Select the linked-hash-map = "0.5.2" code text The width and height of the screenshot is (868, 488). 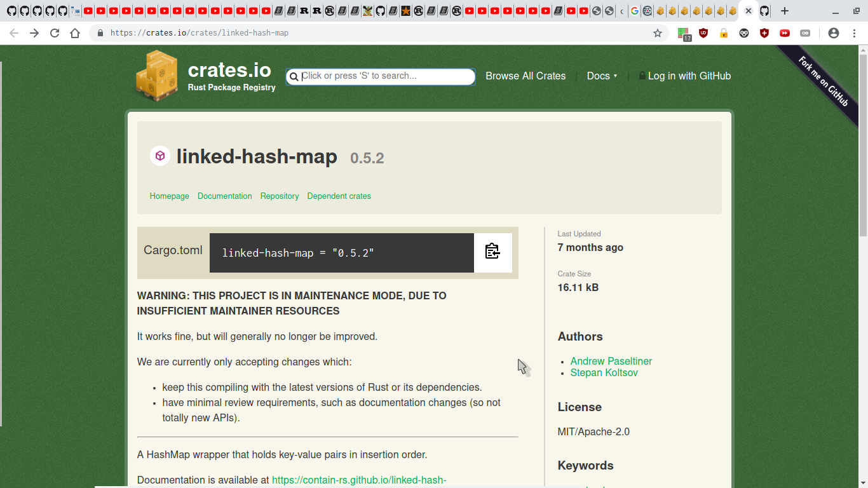298,253
